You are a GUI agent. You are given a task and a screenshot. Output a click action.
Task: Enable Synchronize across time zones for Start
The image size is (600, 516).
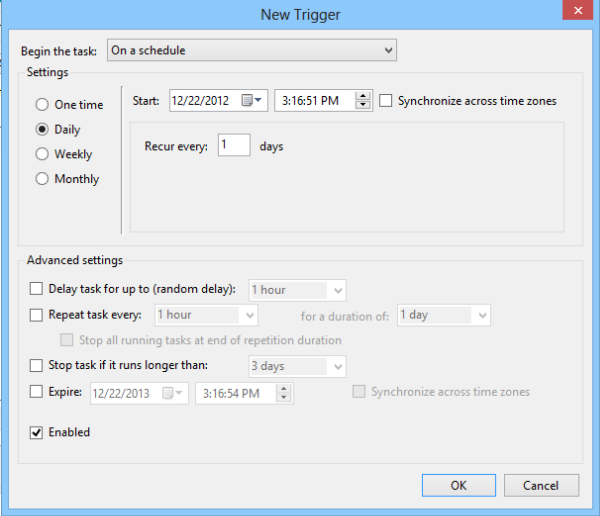(x=386, y=101)
